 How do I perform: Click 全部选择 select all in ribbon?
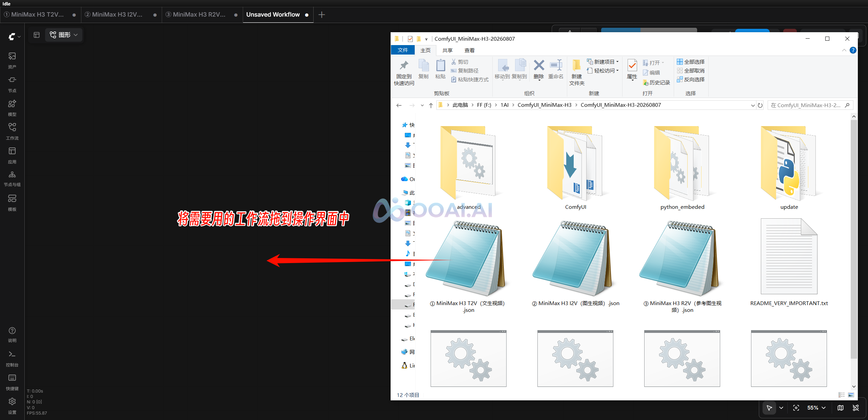tap(691, 62)
